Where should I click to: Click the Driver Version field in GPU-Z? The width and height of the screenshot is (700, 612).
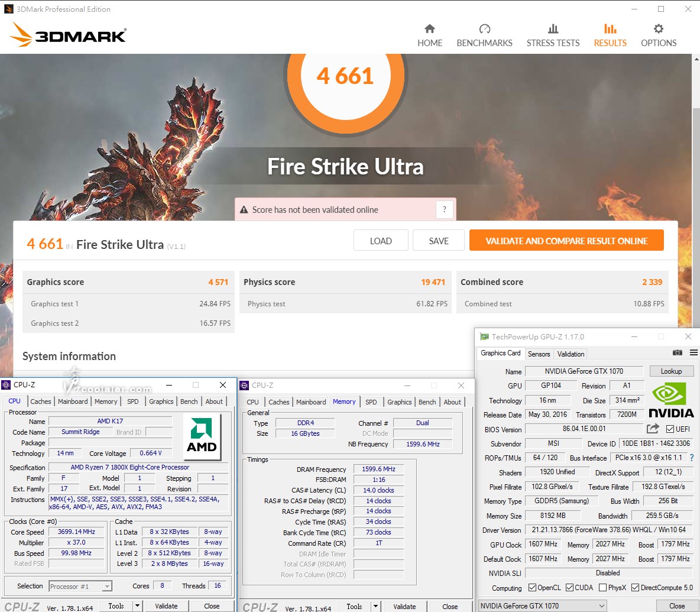(609, 530)
